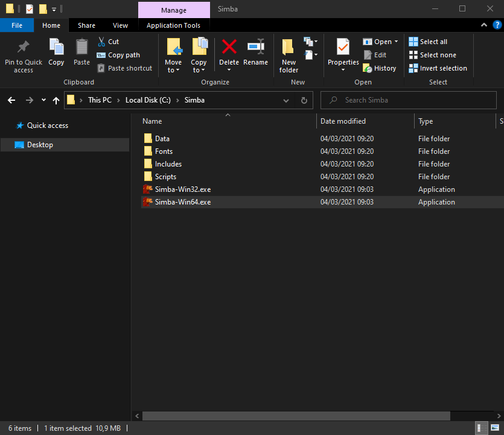The height and width of the screenshot is (435, 504).
Task: Click Copy path in the ribbon
Action: [x=118, y=55]
